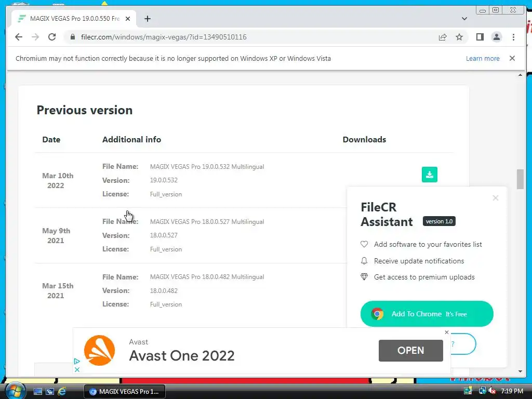Click file name 'MAGIX VEGAS Pro 19.0.0.532 Multilingual'
Viewport: 532px width, 399px height.
pos(207,167)
